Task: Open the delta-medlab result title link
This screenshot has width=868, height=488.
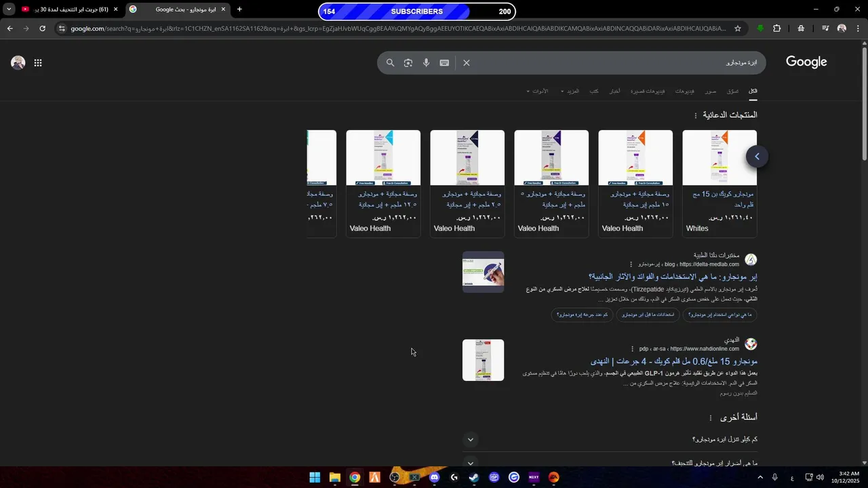Action: tap(673, 277)
